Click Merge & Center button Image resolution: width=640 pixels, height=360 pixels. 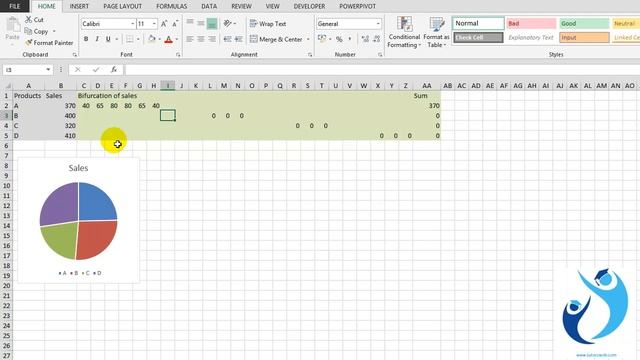276,39
